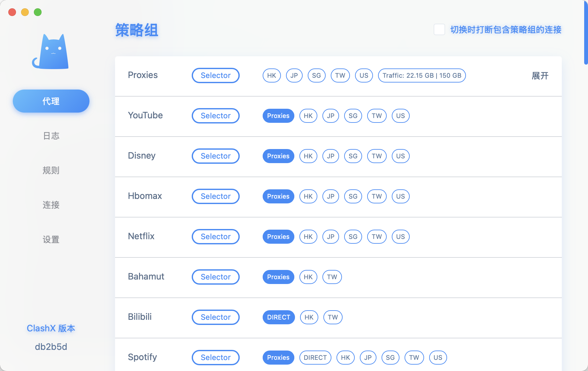The width and height of the screenshot is (588, 371).
Task: Select TW in the Proxies group
Action: 340,75
